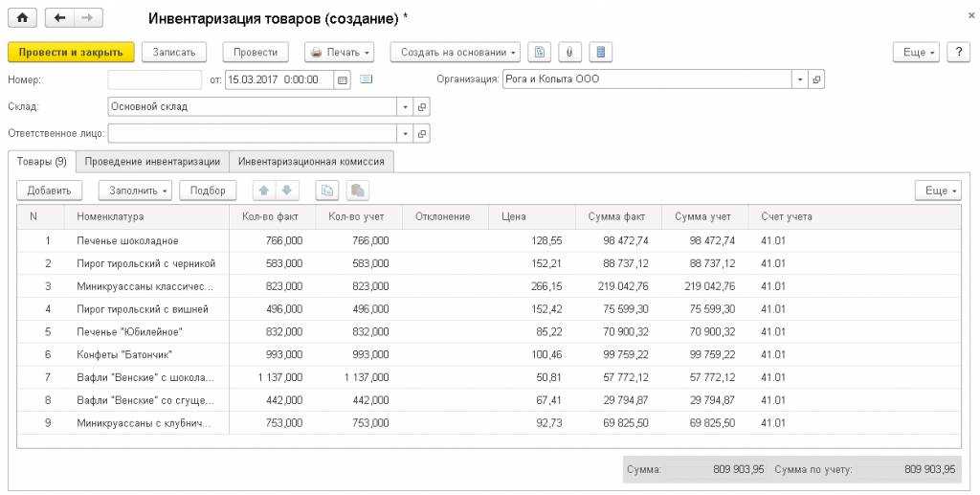Image resolution: width=980 pixels, height=495 pixels.
Task: Open the Создать на основании dropdown
Action: 456,53
